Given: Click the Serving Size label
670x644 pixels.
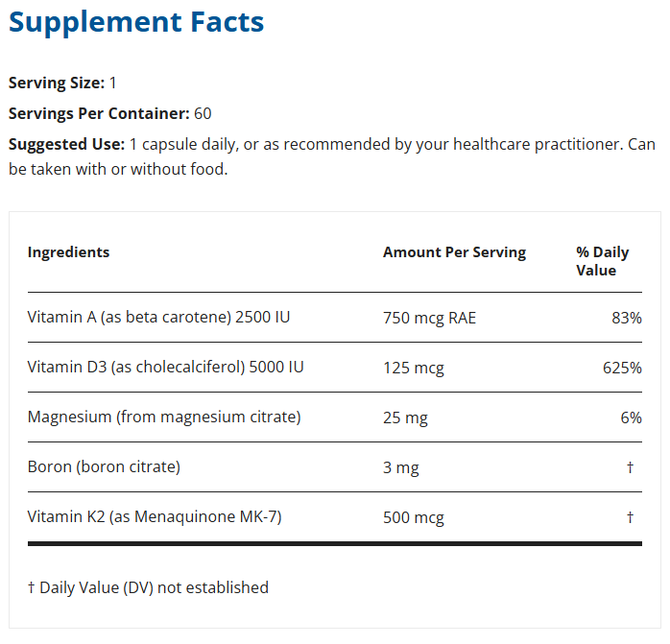Looking at the screenshot, I should click(x=57, y=83).
